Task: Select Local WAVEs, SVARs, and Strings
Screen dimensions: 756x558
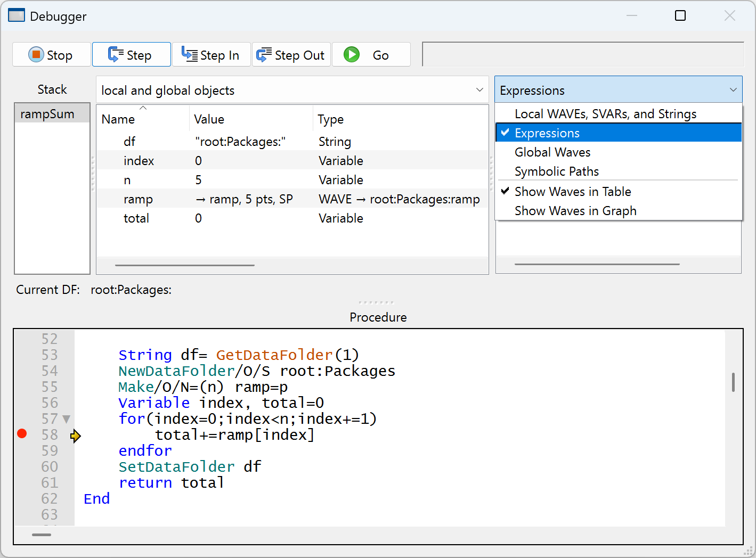Action: [605, 114]
